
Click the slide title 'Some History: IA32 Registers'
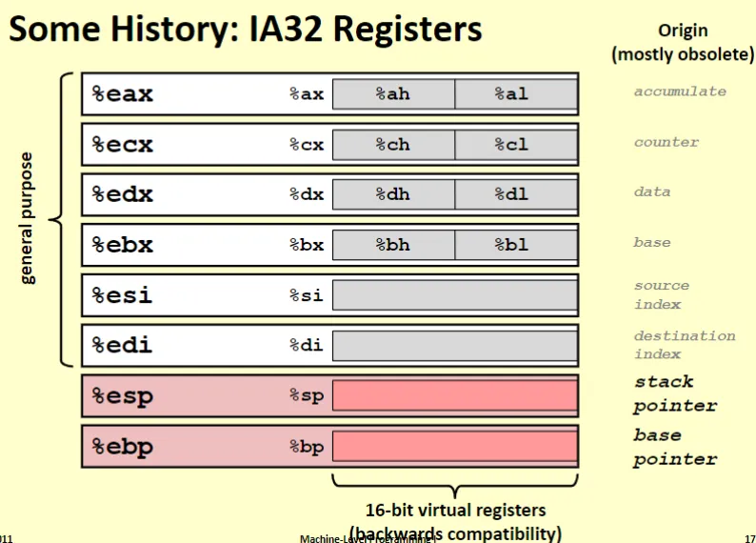pyautogui.click(x=246, y=30)
